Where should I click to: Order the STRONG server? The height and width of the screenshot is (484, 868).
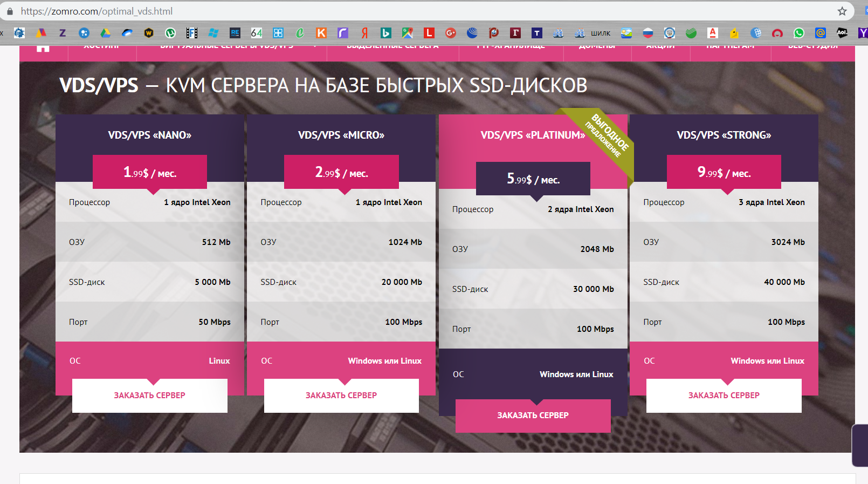(x=724, y=396)
